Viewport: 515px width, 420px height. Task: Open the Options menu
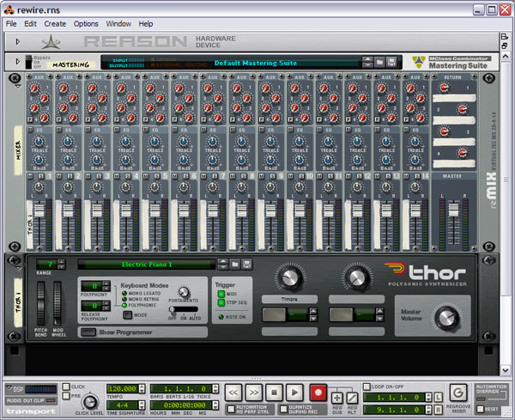(86, 23)
